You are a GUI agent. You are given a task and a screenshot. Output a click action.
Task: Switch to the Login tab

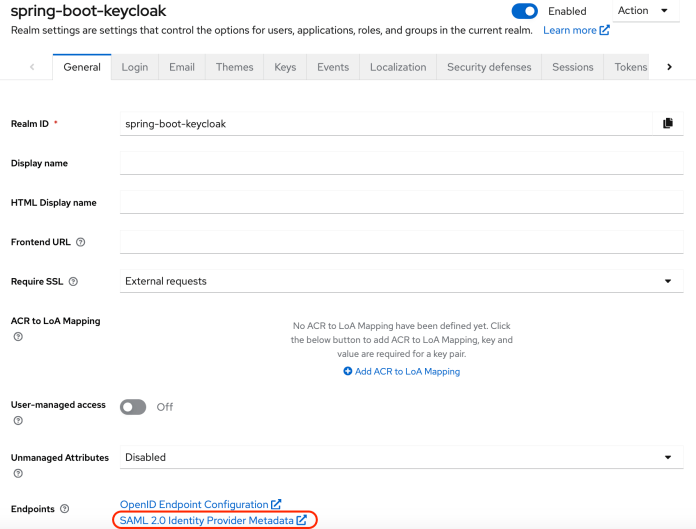click(135, 67)
